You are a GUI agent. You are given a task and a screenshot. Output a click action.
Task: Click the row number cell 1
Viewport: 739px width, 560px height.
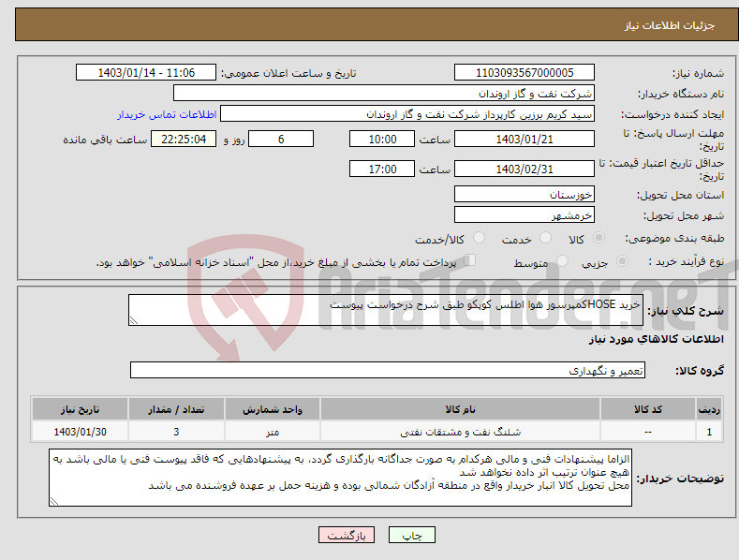click(709, 432)
